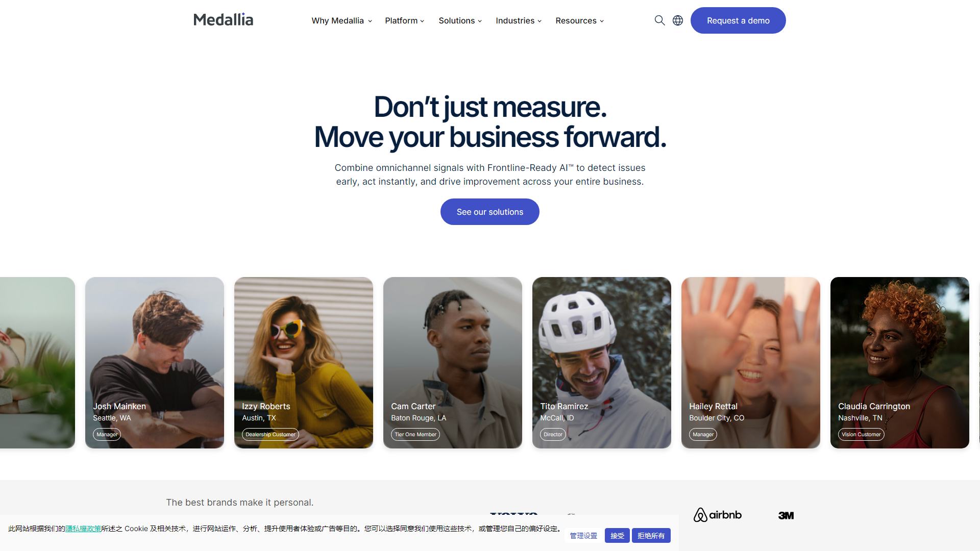Open the search magnifier icon
The width and height of the screenshot is (980, 551).
point(659,20)
